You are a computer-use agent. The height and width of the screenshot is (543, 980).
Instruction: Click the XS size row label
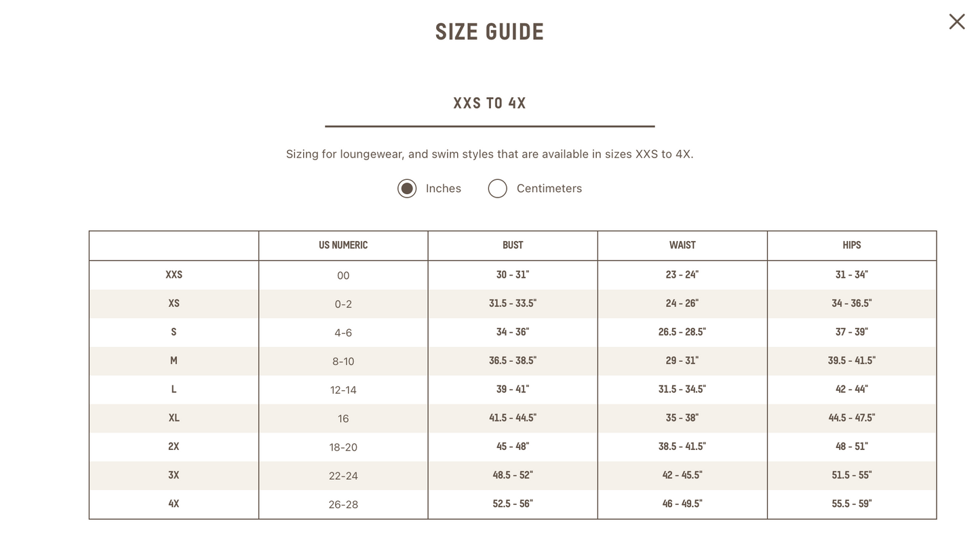[174, 303]
